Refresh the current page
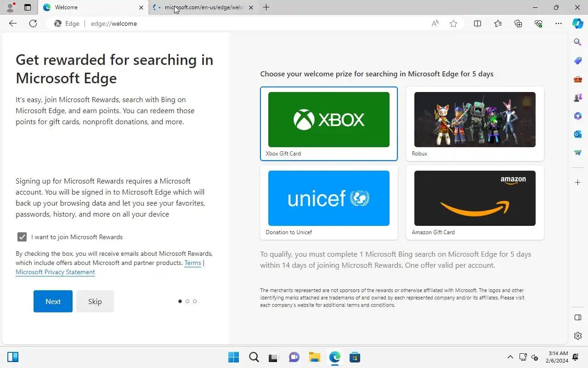The width and height of the screenshot is (588, 368). (33, 23)
